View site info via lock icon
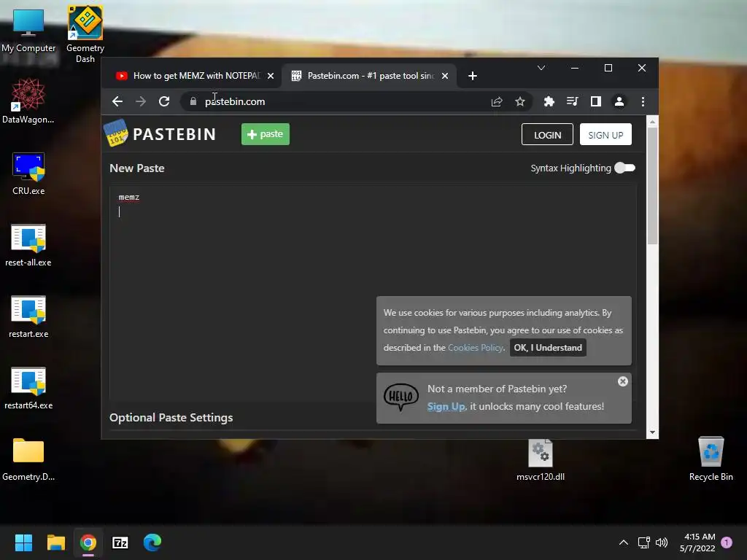The height and width of the screenshot is (560, 747). click(x=193, y=101)
